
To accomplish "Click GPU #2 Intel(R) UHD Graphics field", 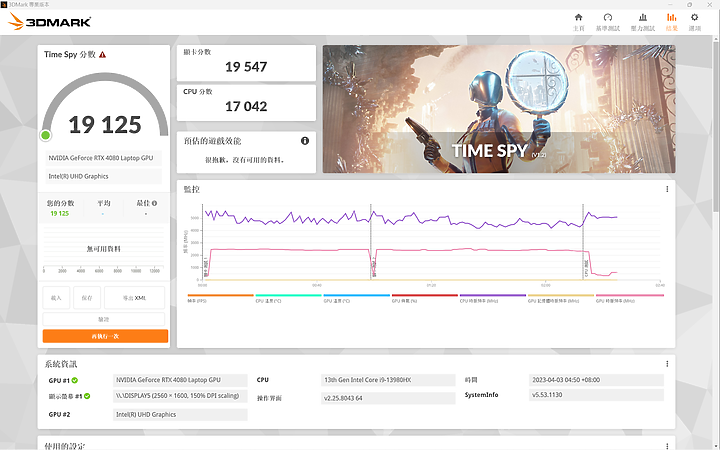I will pos(180,415).
